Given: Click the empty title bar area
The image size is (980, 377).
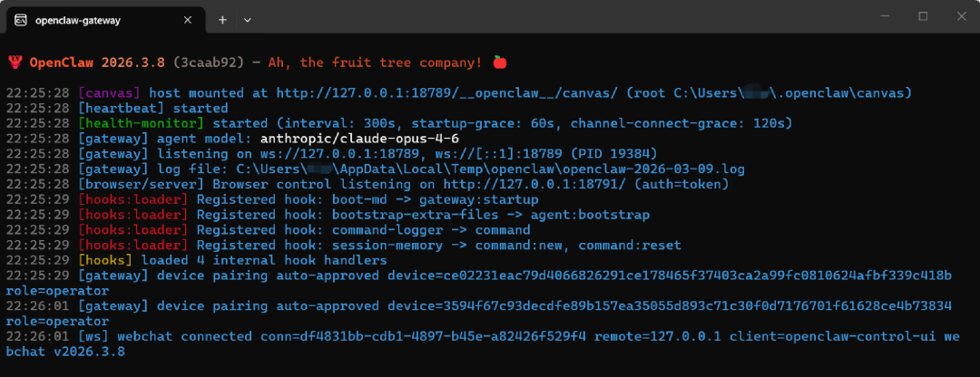Looking at the screenshot, I should 544,18.
